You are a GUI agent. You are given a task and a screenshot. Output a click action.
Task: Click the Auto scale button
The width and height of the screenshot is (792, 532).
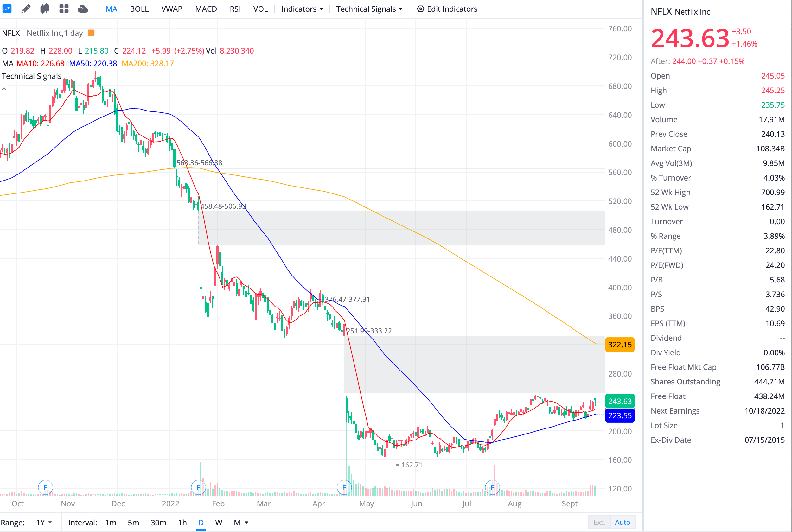(x=622, y=522)
